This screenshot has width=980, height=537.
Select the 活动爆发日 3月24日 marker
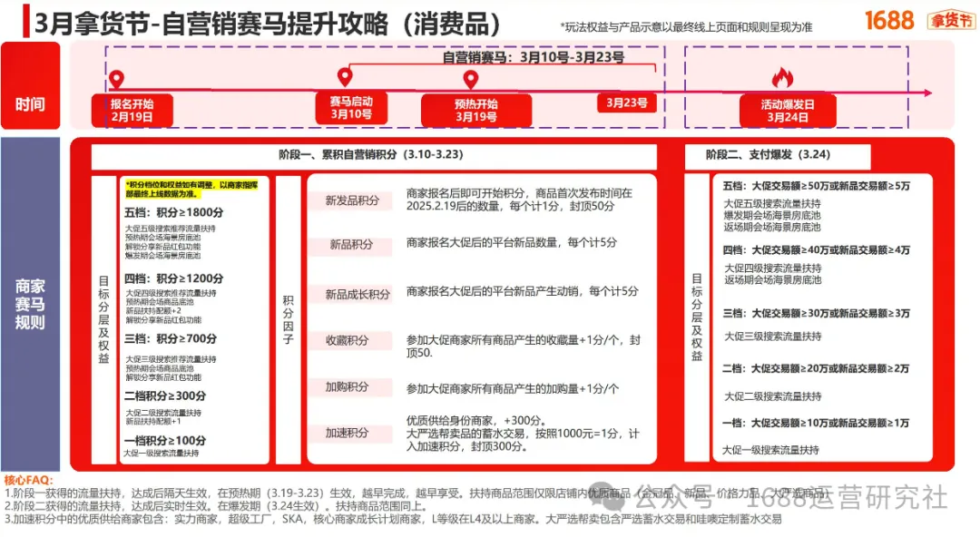point(788,111)
